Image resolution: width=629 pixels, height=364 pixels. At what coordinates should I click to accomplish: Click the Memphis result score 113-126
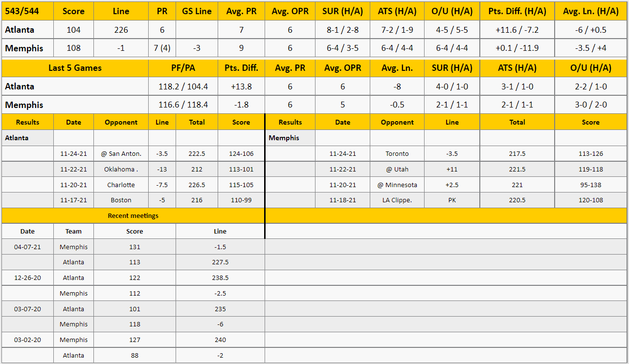591,153
